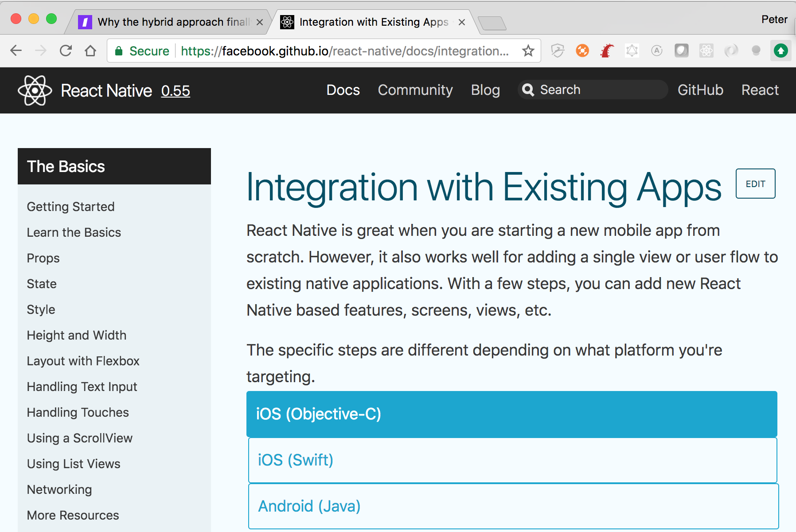Expand the iOS (Swift) section
796x532 pixels.
pos(513,460)
